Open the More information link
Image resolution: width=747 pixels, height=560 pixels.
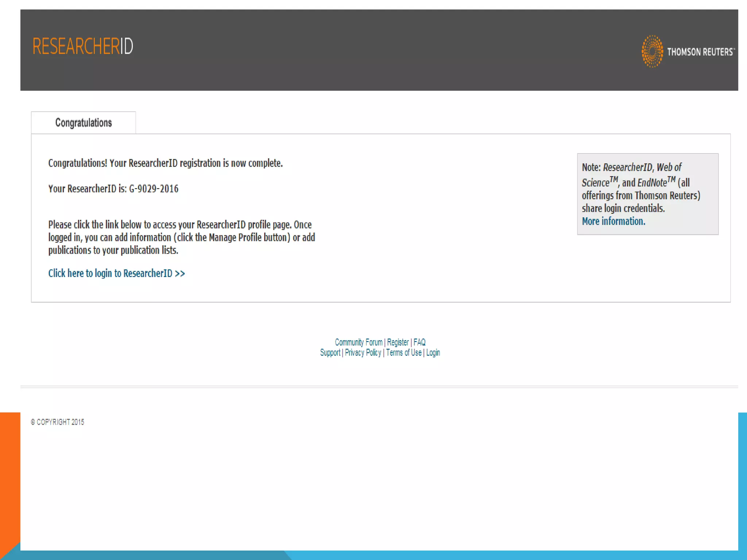click(613, 221)
